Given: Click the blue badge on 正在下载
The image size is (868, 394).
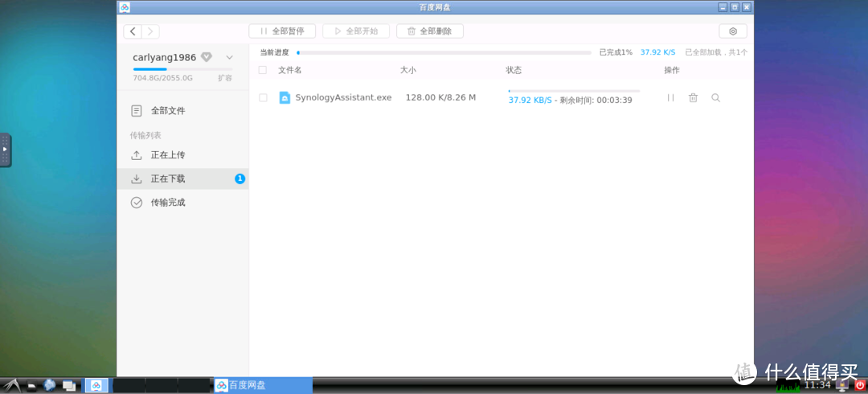Looking at the screenshot, I should [x=240, y=179].
